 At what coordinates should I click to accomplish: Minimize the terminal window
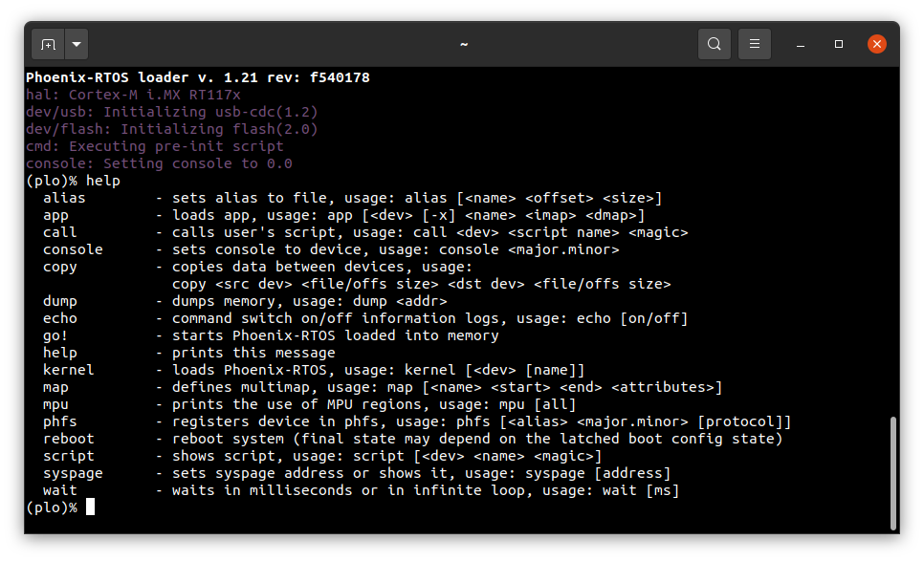tap(801, 45)
